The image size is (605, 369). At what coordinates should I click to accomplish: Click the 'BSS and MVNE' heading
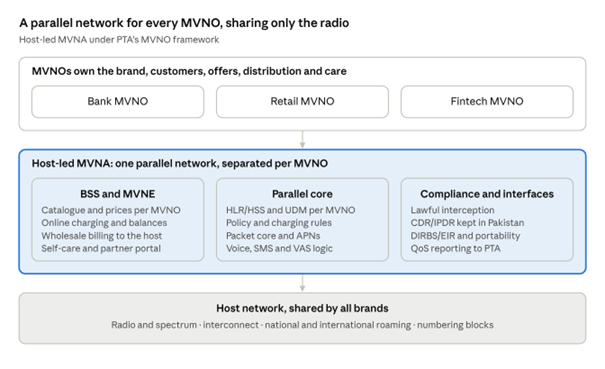118,194
